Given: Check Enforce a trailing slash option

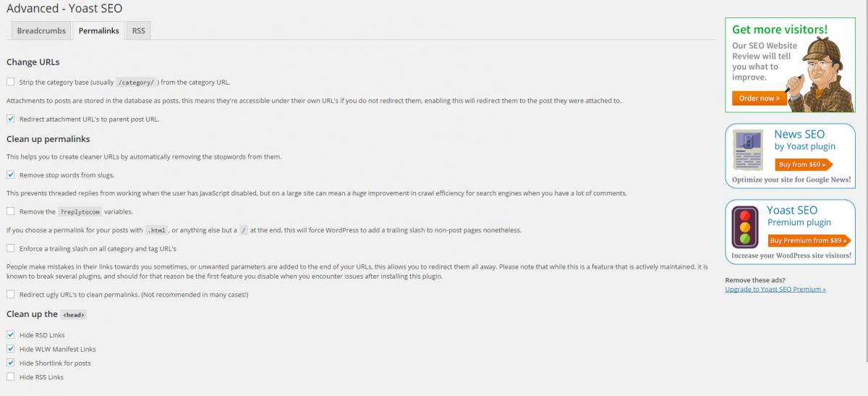Looking at the screenshot, I should click(x=10, y=248).
